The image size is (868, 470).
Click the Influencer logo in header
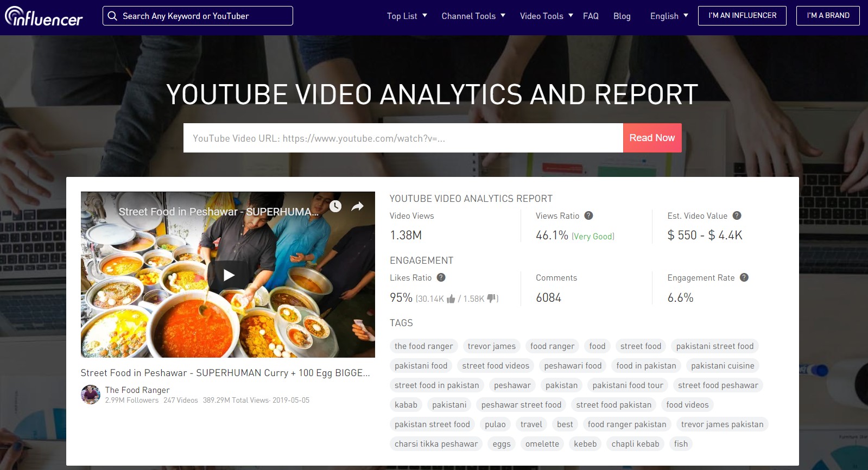tap(43, 16)
